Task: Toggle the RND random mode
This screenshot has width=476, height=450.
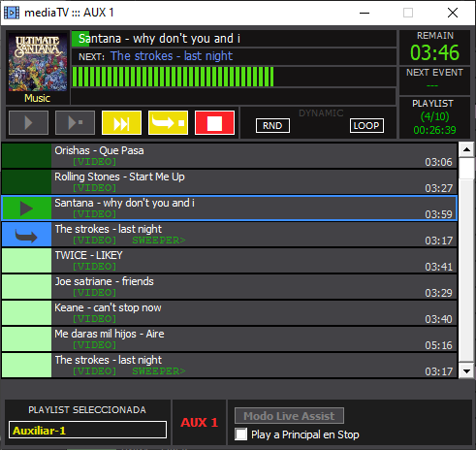Action: pyautogui.click(x=272, y=126)
